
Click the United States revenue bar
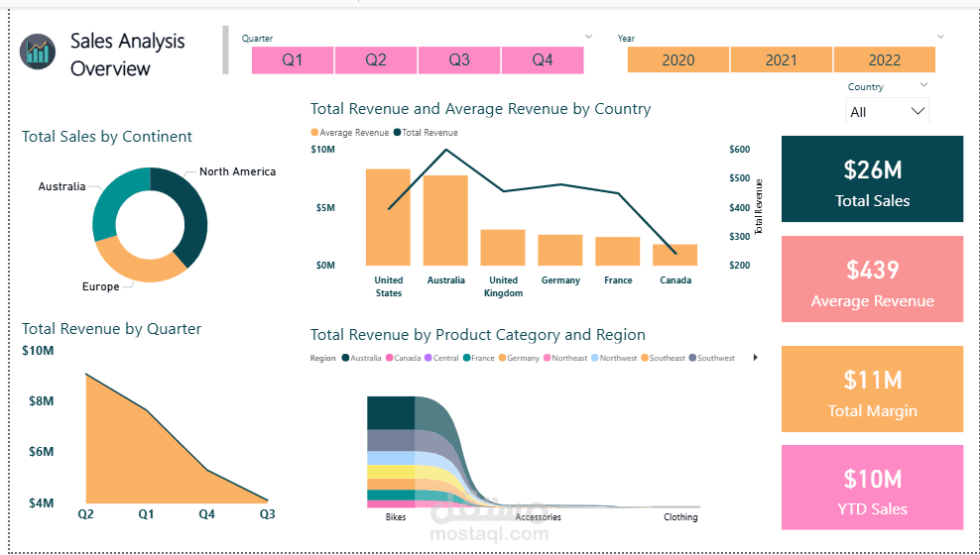[388, 218]
